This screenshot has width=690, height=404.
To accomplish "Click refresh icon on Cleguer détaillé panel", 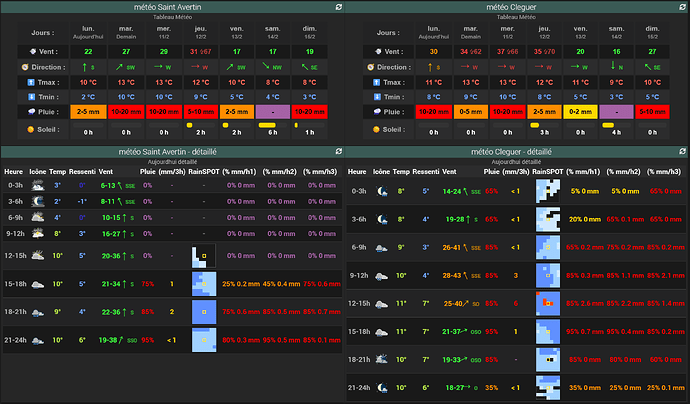I will point(682,151).
